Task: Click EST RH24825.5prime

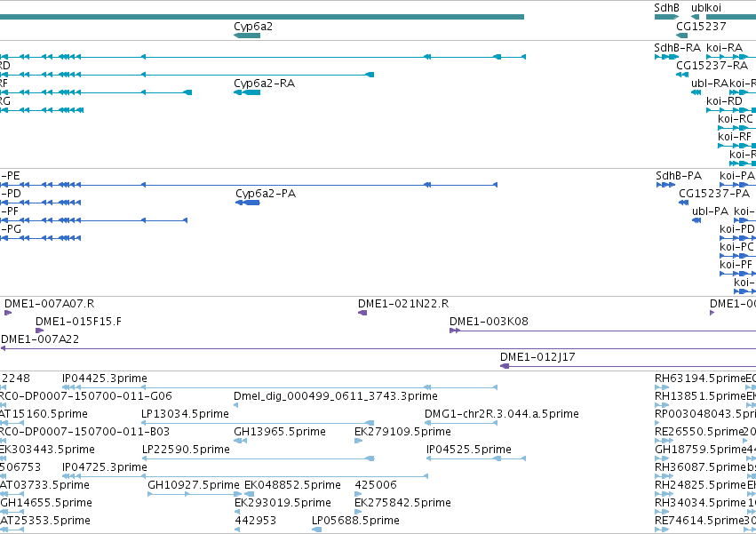Action: (700, 485)
